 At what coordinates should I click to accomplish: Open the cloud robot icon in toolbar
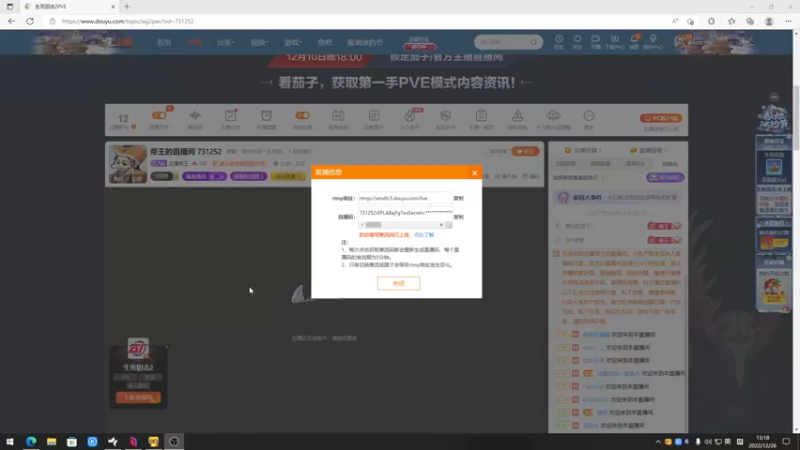click(553, 116)
